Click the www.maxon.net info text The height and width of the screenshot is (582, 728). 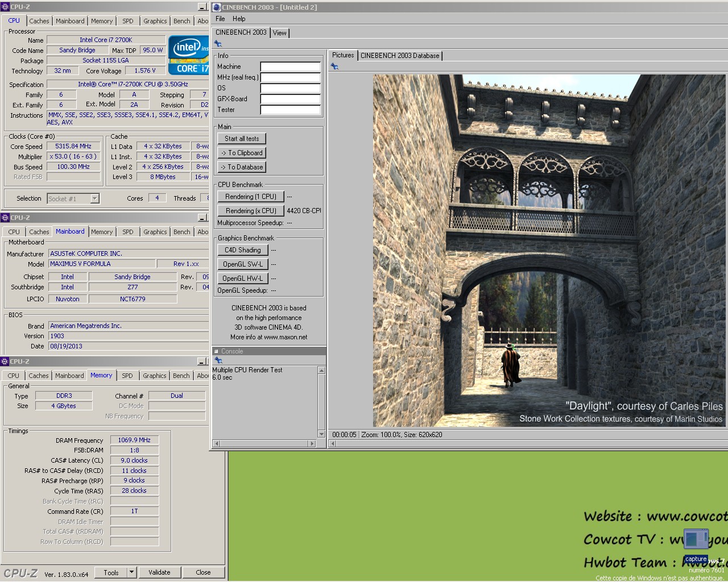(x=286, y=337)
